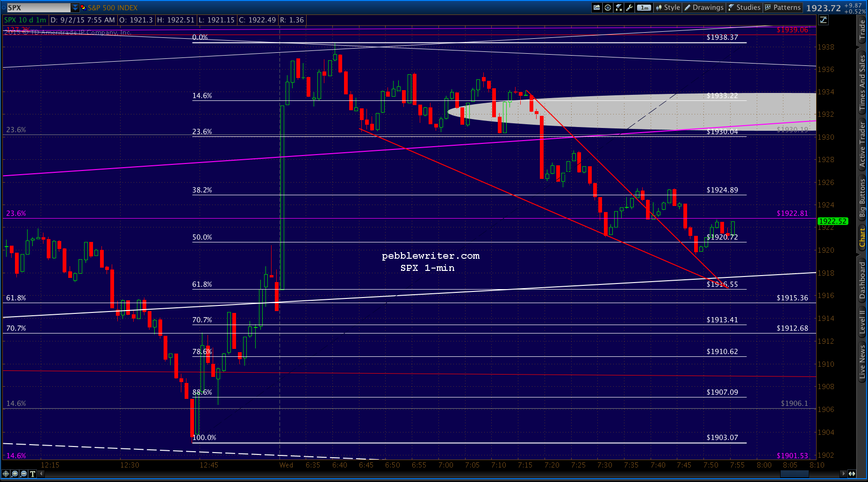Click the $1924.89 Fibonacci level label
Image resolution: width=868 pixels, height=482 pixels.
722,190
